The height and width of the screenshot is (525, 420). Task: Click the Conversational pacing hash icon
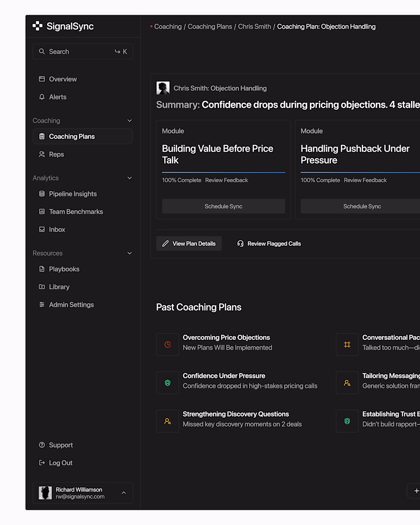coord(347,344)
